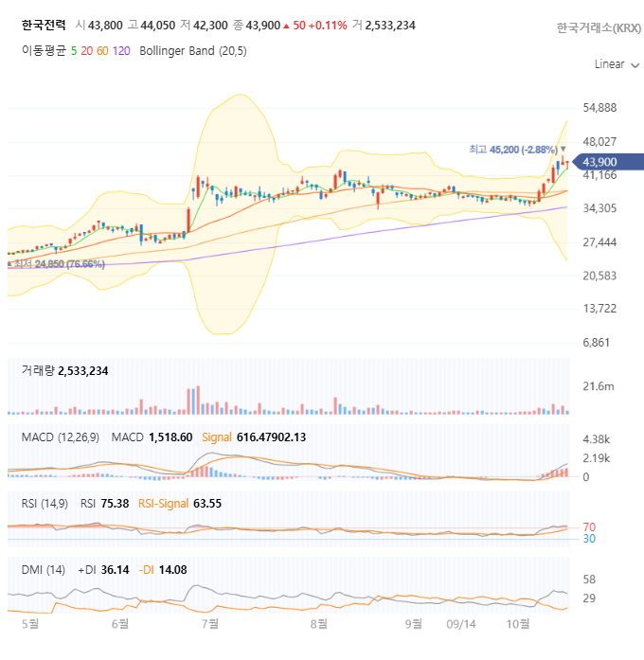Click the 20,583 price axis label
Viewport: 644px width, 660px height.
point(599,276)
